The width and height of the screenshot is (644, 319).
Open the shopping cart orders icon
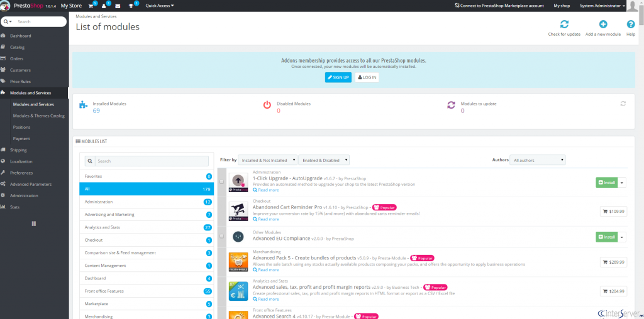91,6
